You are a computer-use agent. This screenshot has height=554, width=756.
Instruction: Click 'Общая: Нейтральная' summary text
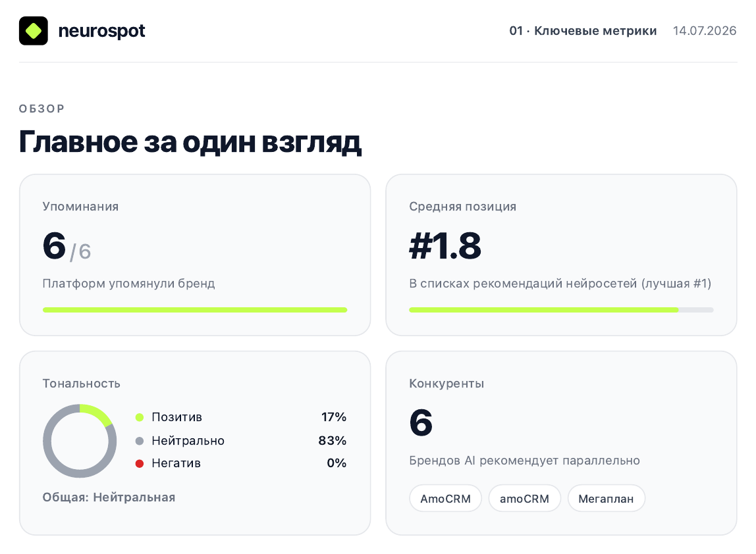click(109, 497)
